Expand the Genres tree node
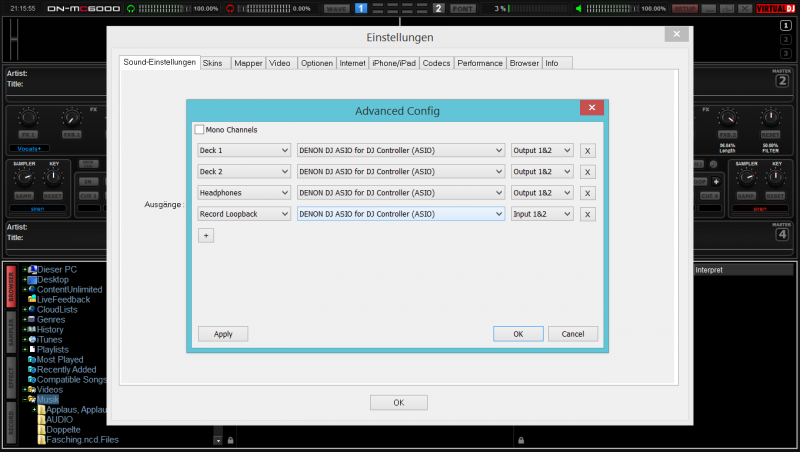 pos(24,319)
